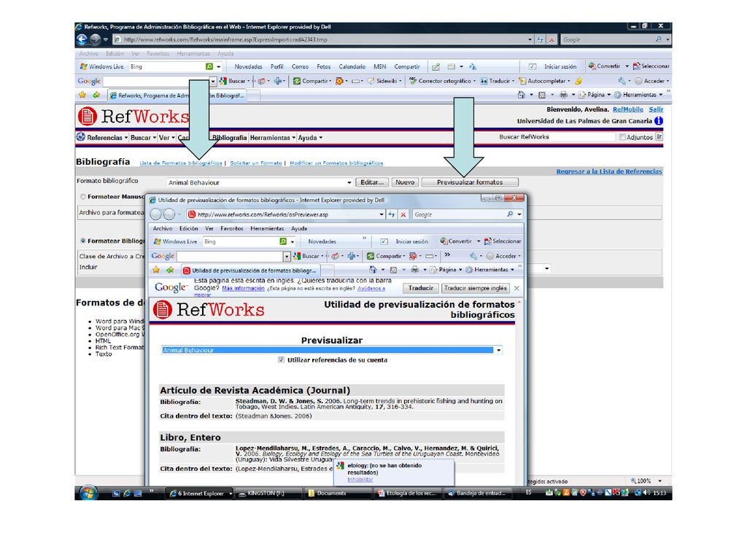Click the Nuevo button
The height and width of the screenshot is (560, 747).
click(x=405, y=182)
